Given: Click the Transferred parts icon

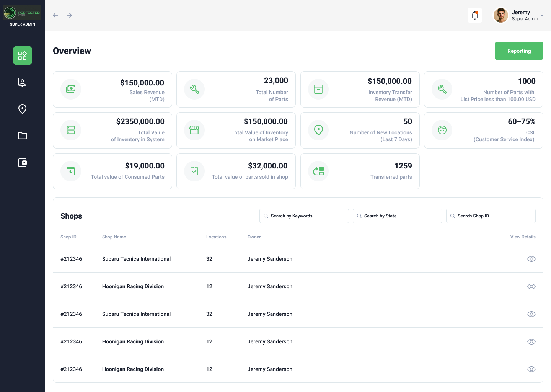Looking at the screenshot, I should pos(318,171).
